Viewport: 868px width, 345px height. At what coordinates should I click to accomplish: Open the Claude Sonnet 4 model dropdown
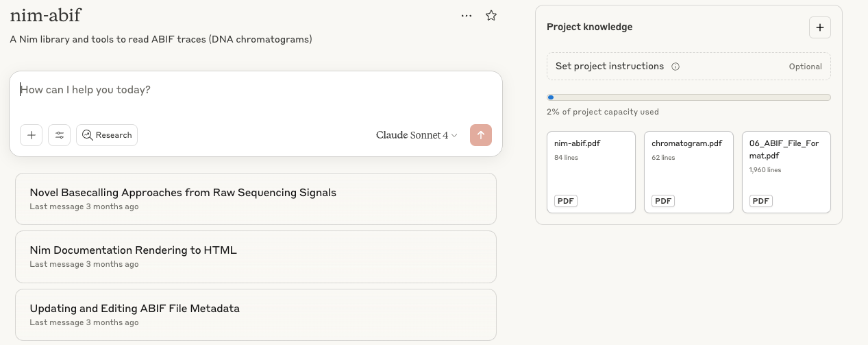tap(417, 135)
